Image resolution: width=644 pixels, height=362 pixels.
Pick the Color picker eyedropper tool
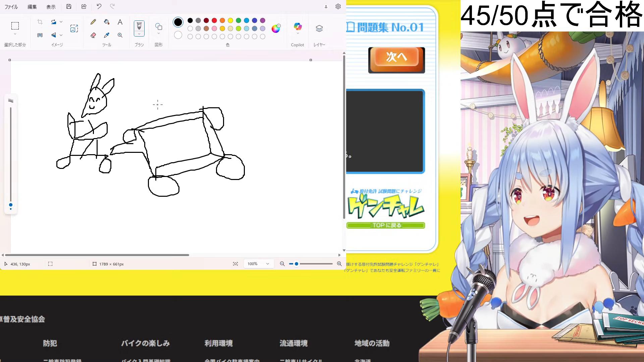point(107,35)
